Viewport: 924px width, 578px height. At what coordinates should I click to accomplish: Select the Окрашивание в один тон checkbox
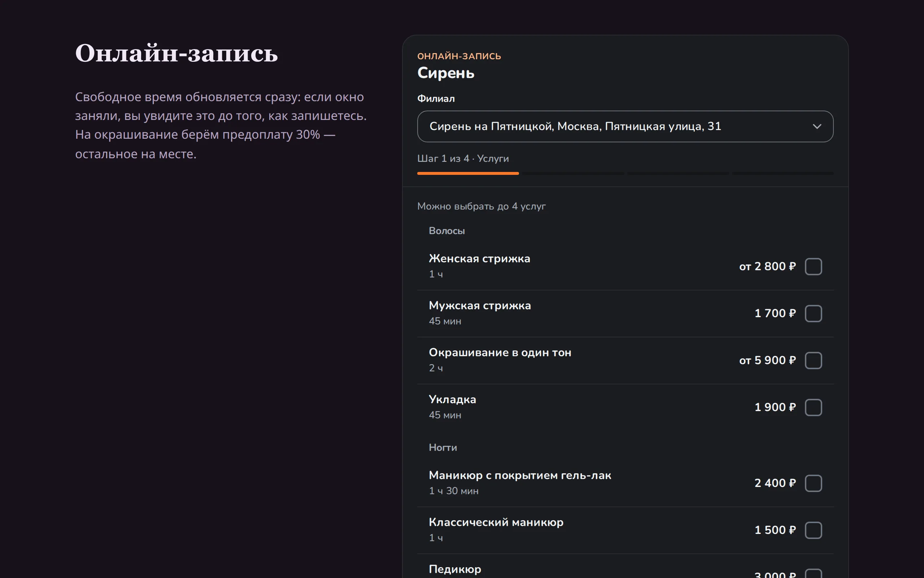click(x=813, y=361)
